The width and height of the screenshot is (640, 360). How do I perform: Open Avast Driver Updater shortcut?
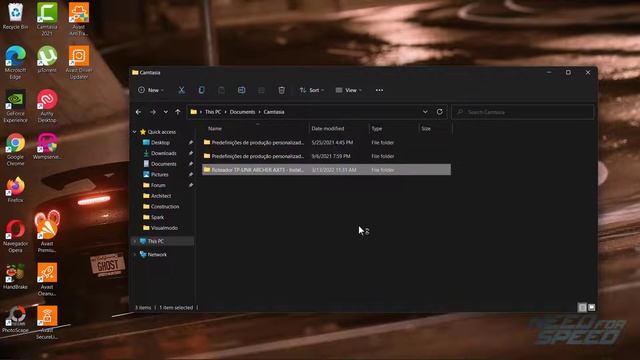pyautogui.click(x=79, y=62)
